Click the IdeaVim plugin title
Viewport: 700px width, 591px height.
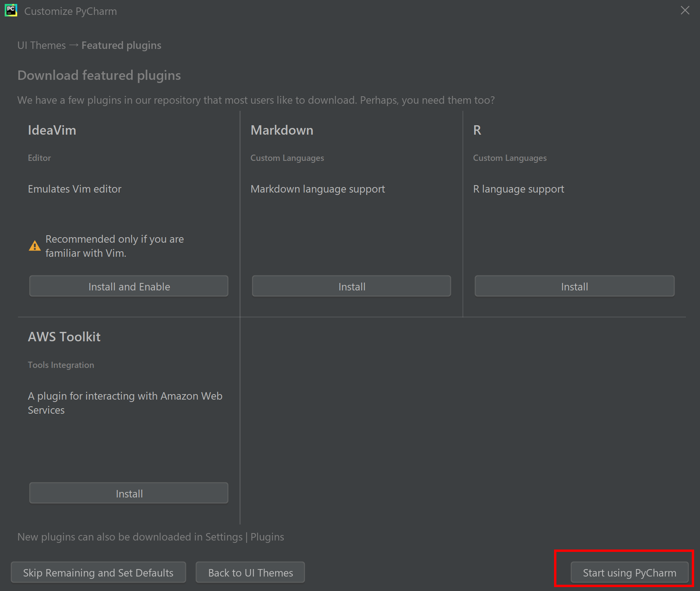click(x=52, y=130)
